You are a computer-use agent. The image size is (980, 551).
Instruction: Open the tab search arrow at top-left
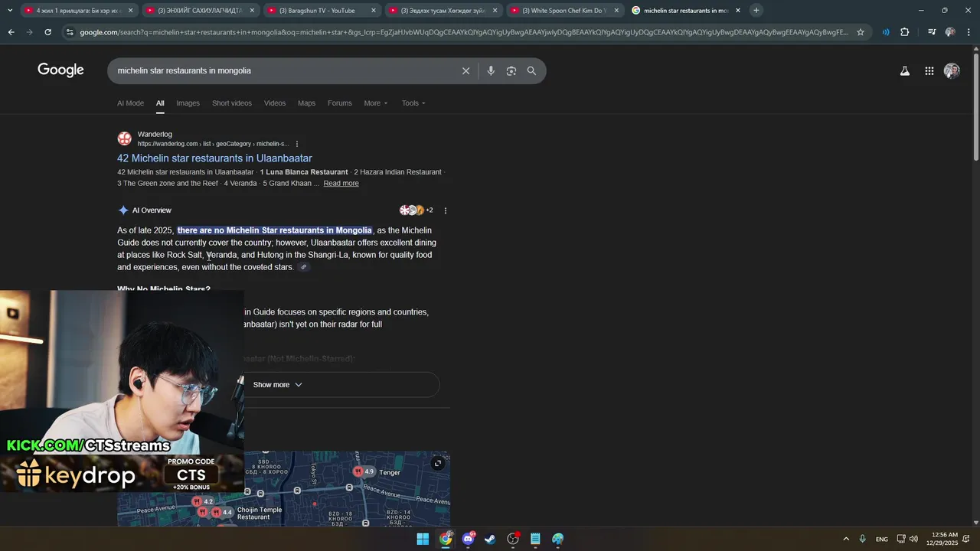[x=10, y=11]
